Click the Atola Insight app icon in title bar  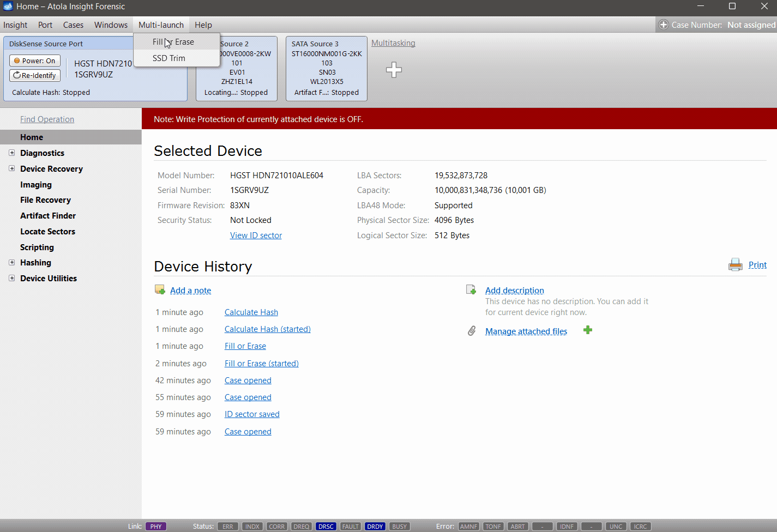pyautogui.click(x=8, y=7)
